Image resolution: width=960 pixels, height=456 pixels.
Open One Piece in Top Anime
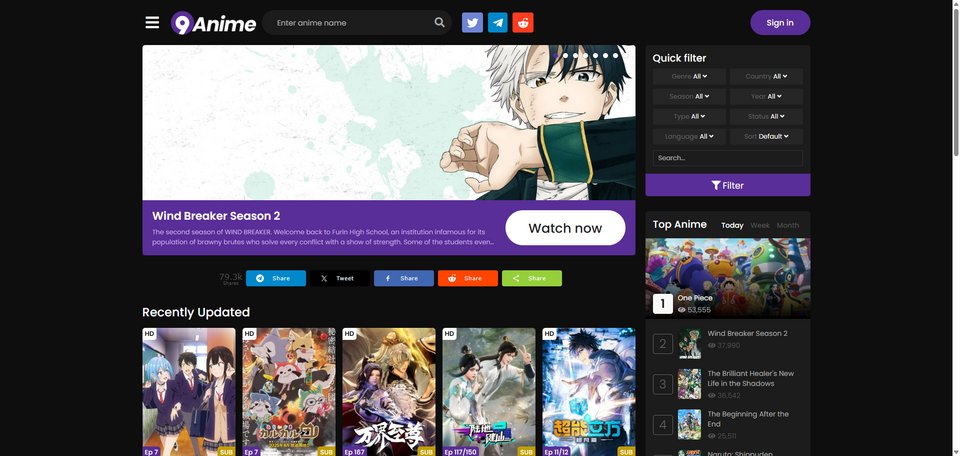click(x=695, y=298)
